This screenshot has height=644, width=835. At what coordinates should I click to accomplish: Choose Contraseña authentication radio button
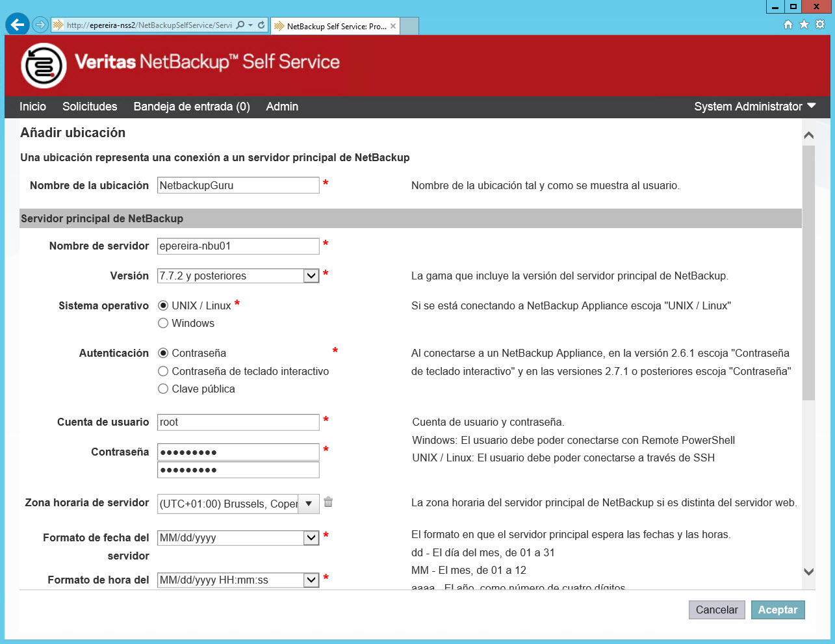[x=163, y=353]
